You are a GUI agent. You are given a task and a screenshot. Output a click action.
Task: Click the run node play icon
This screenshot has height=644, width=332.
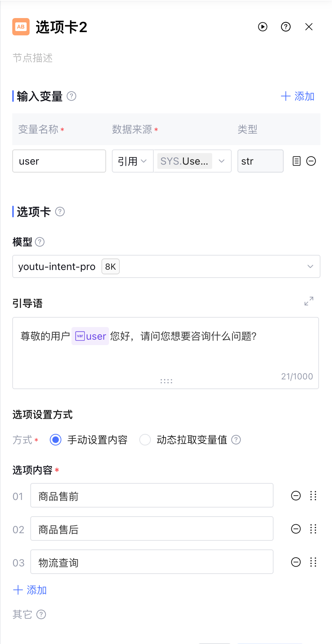263,27
